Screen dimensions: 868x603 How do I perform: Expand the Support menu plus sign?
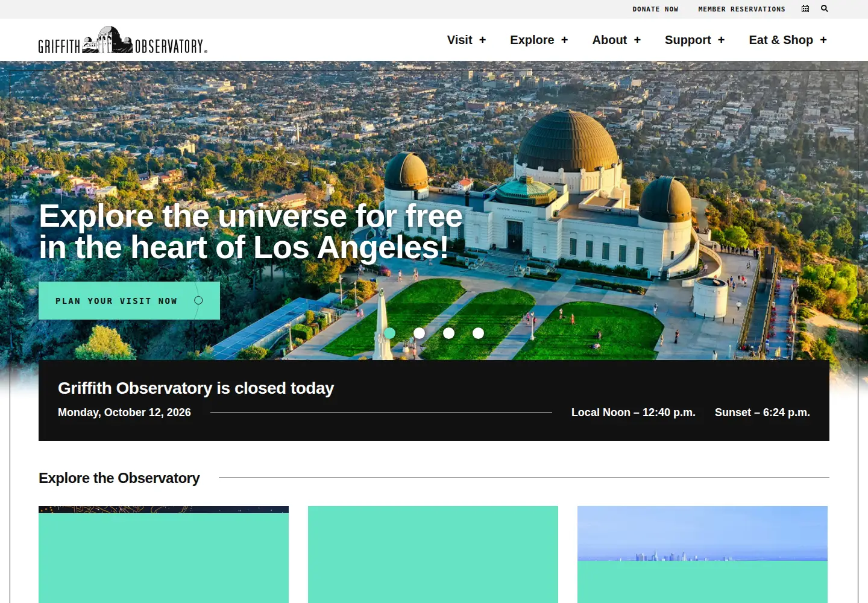click(x=721, y=40)
